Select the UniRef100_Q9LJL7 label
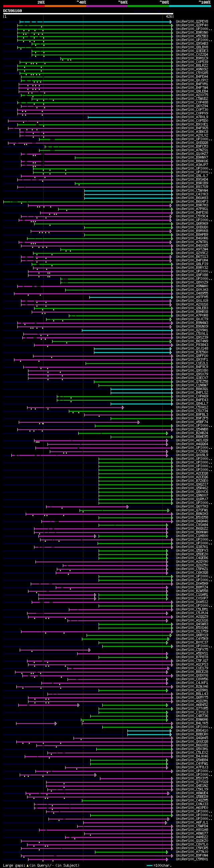Image resolution: width=214 pixels, height=868 pixels. [x=192, y=176]
